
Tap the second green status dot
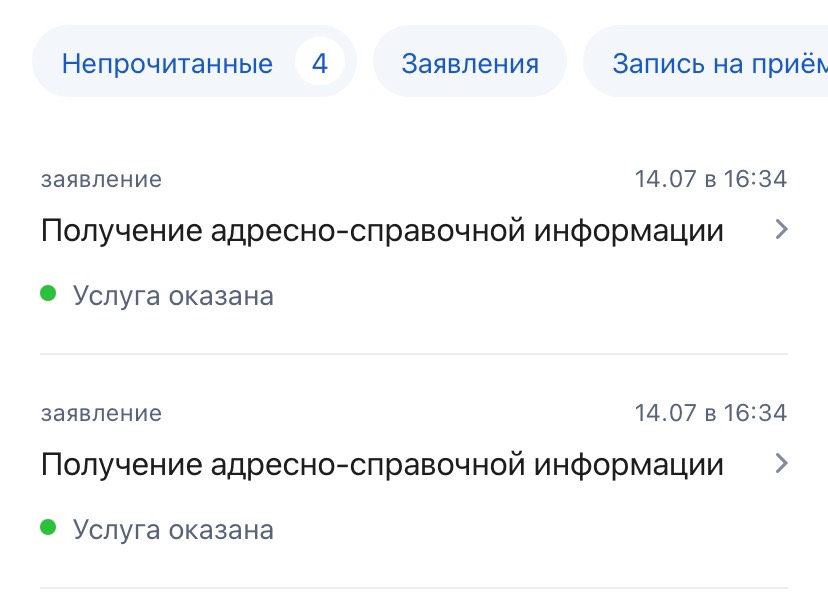click(x=47, y=527)
